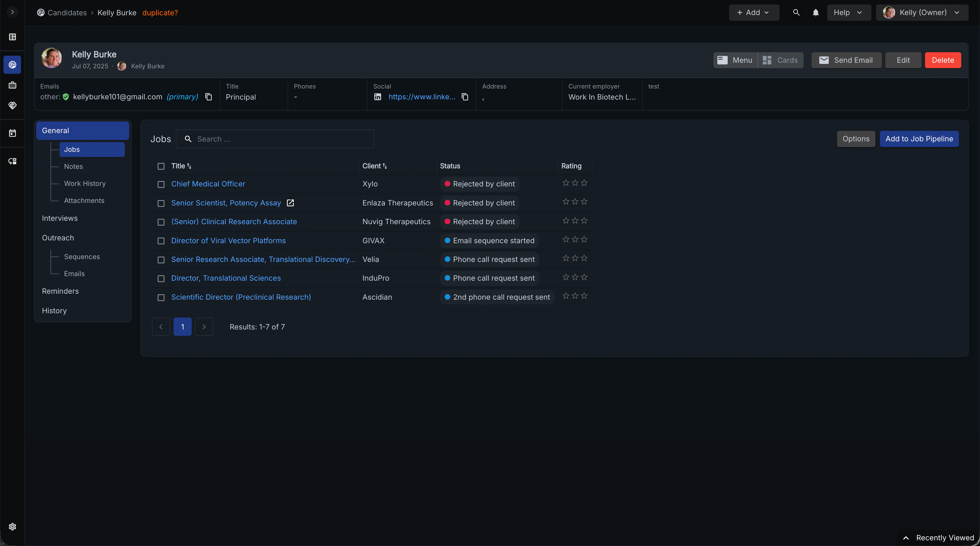This screenshot has width=980, height=546.
Task: Expand the collapsed sidebar arrow
Action: [12, 12]
